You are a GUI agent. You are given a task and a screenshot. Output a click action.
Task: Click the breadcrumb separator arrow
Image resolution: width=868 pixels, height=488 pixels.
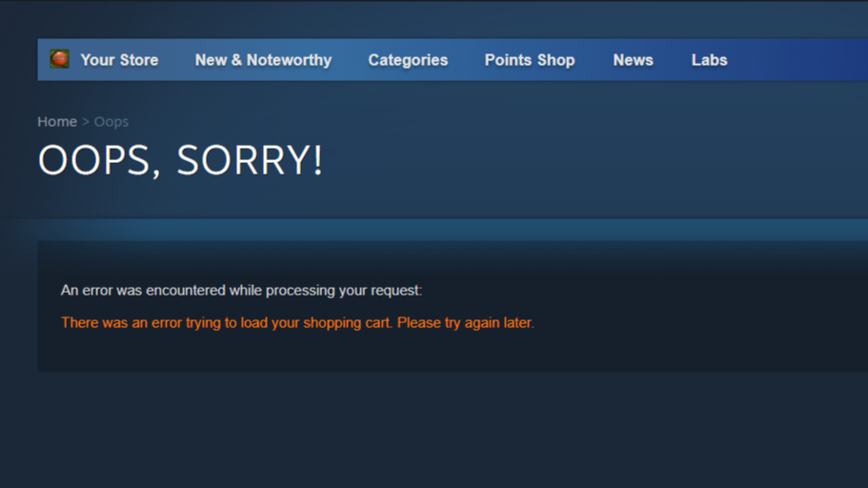(85, 122)
